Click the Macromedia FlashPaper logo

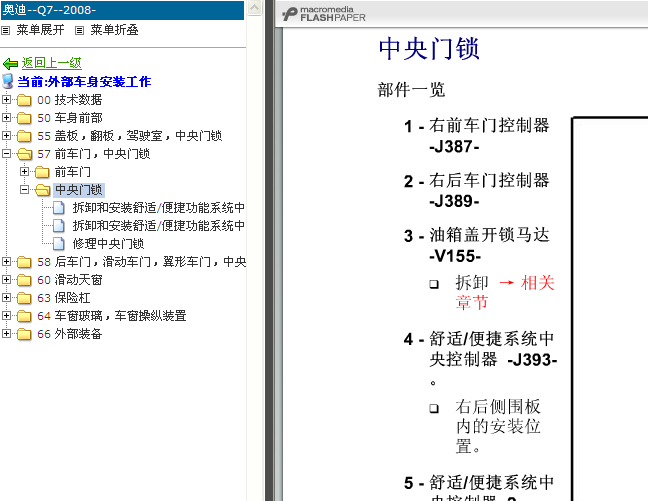click(x=324, y=14)
